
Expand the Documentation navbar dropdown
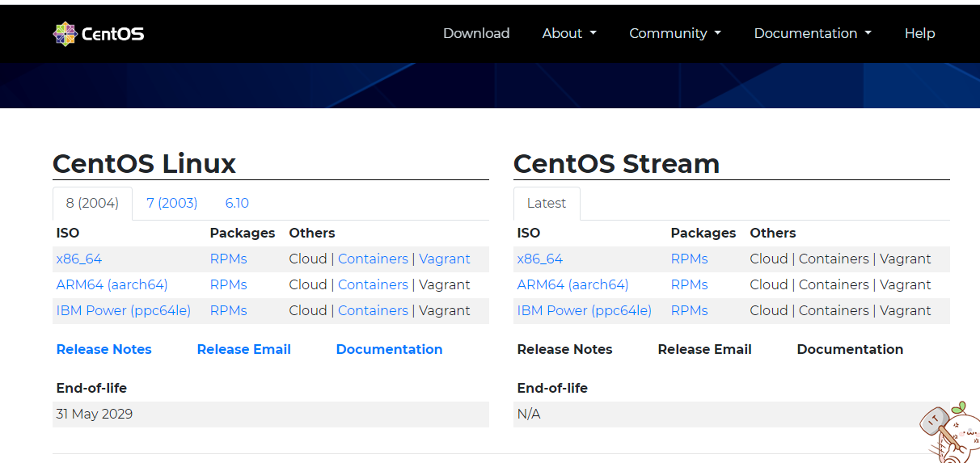[813, 33]
